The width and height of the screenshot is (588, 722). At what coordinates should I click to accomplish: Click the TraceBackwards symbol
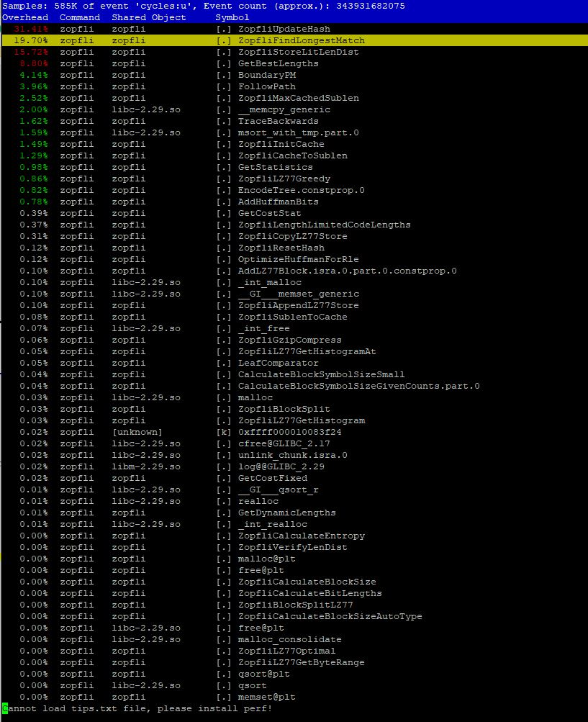(x=278, y=121)
